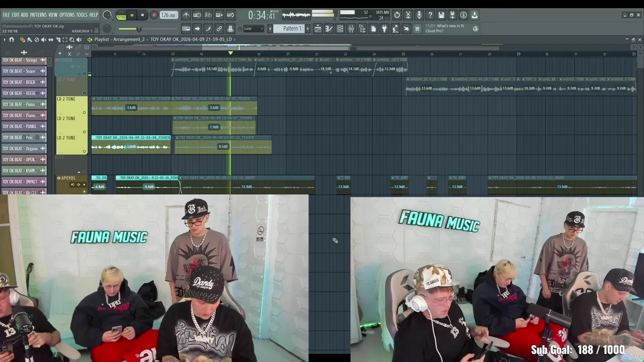Screen dimensions: 644x362
Task: Click the stamp/hat icon in toolbar
Action: tap(230, 29)
